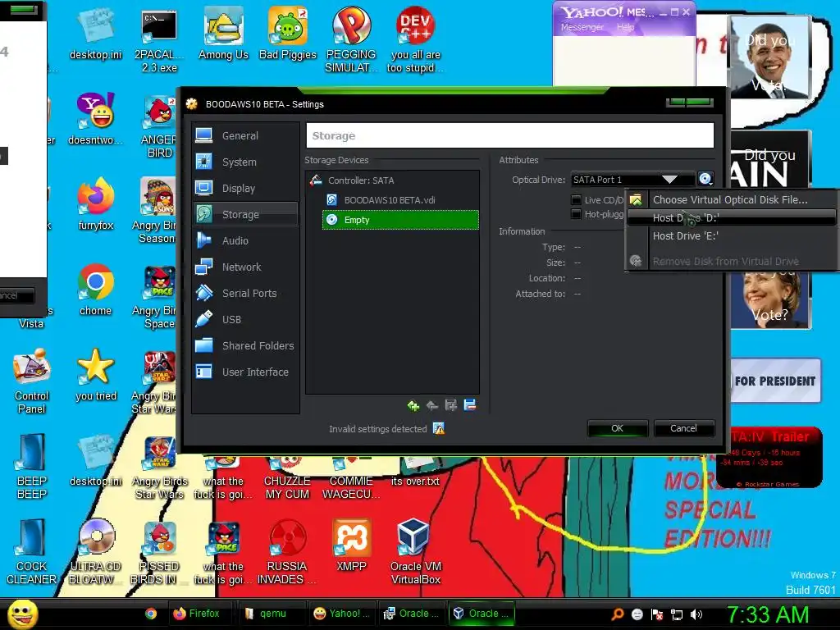This screenshot has height=630, width=840.
Task: Click the Among Us desktop icon
Action: point(223,34)
